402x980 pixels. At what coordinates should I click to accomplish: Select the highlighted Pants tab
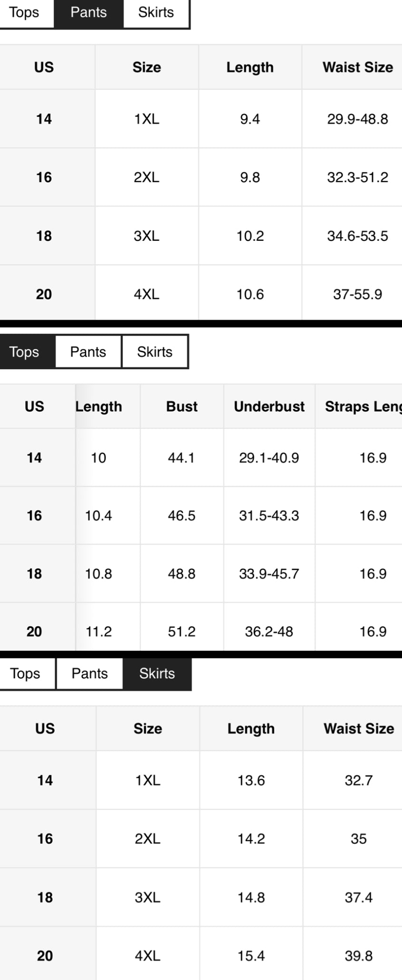[x=88, y=12]
